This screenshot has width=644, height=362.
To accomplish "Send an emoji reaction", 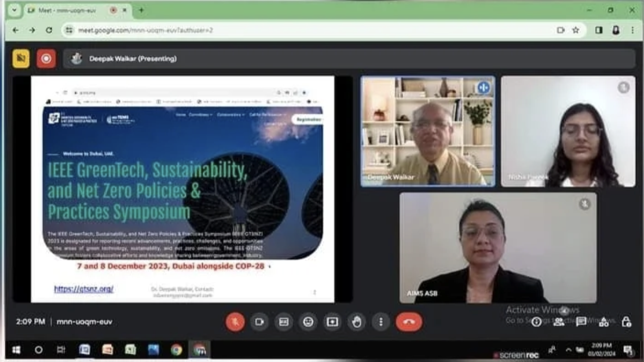I will click(308, 322).
